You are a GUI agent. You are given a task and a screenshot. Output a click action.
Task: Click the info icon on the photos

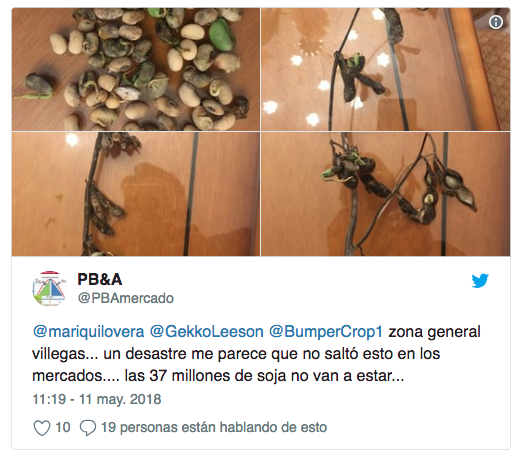point(496,22)
